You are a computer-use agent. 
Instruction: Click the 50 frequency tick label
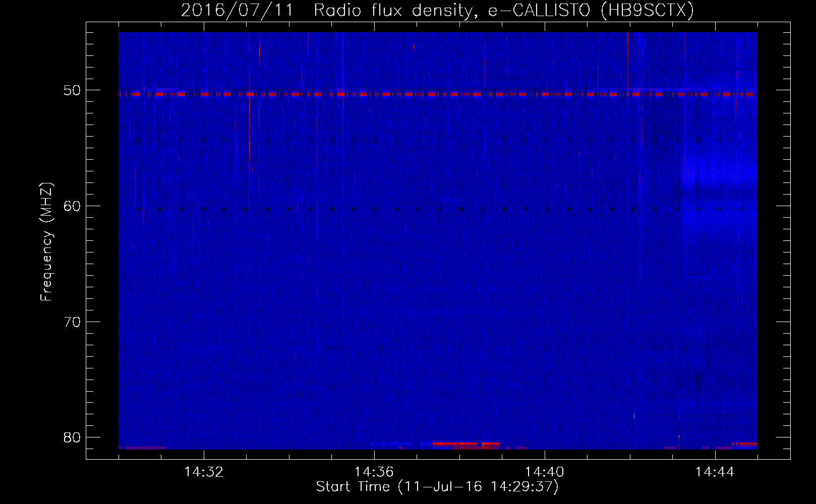[72, 90]
